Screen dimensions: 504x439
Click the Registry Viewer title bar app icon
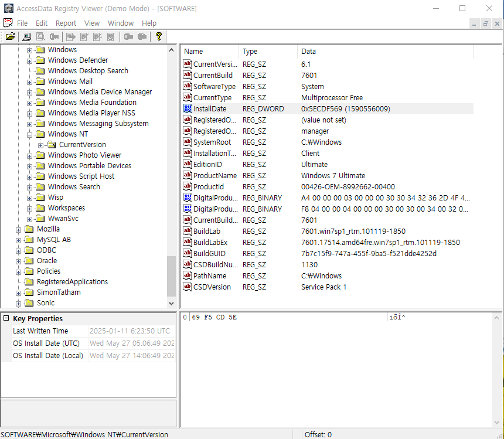tap(8, 8)
